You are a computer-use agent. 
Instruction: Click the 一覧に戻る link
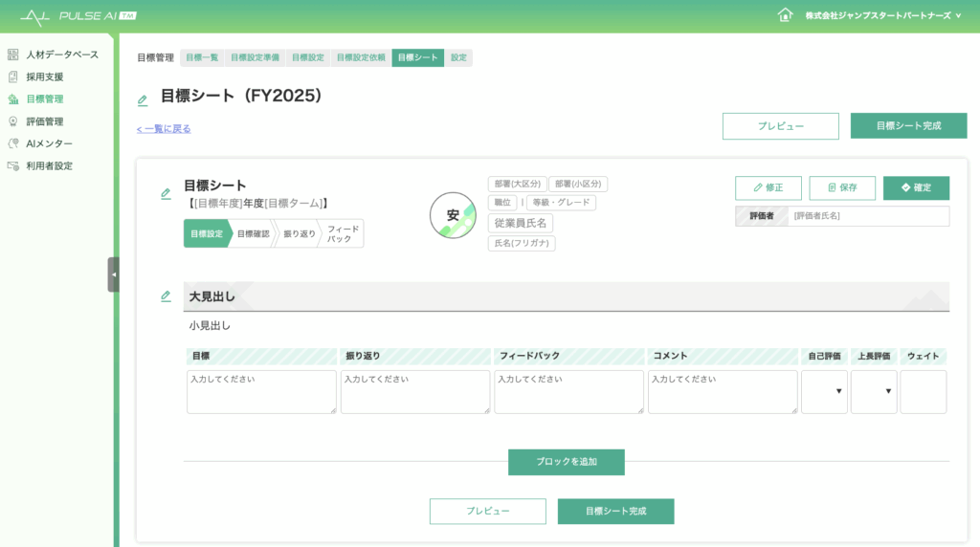tap(164, 129)
